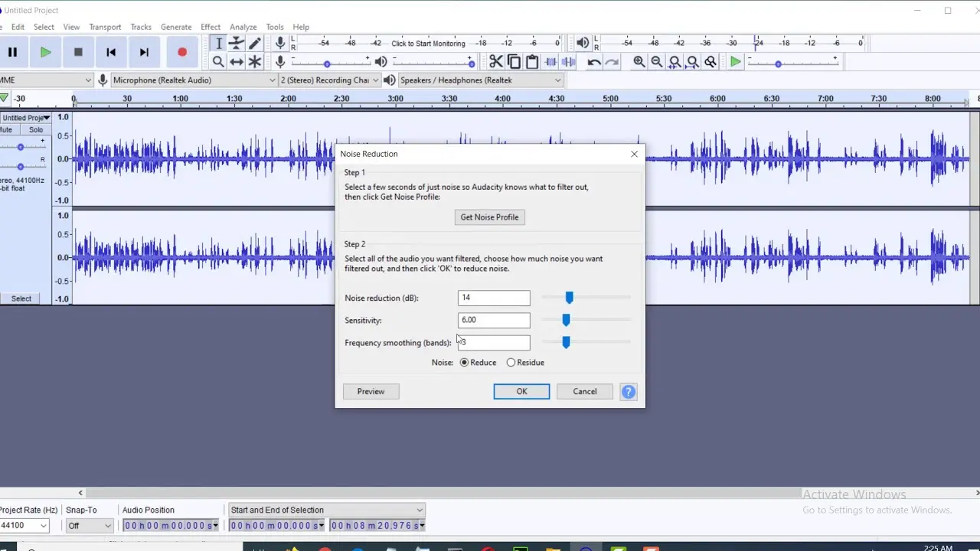Viewport: 980px width, 551px height.
Task: Open the Analyze menu
Action: click(243, 27)
